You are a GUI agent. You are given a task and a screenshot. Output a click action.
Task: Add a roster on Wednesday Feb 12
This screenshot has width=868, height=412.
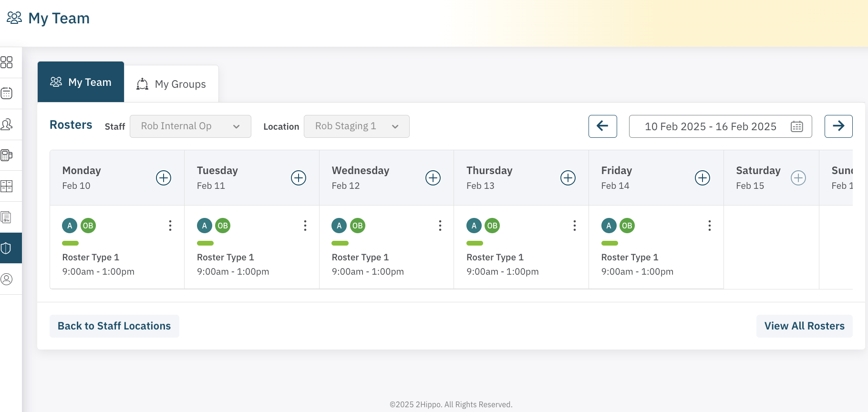(x=433, y=178)
